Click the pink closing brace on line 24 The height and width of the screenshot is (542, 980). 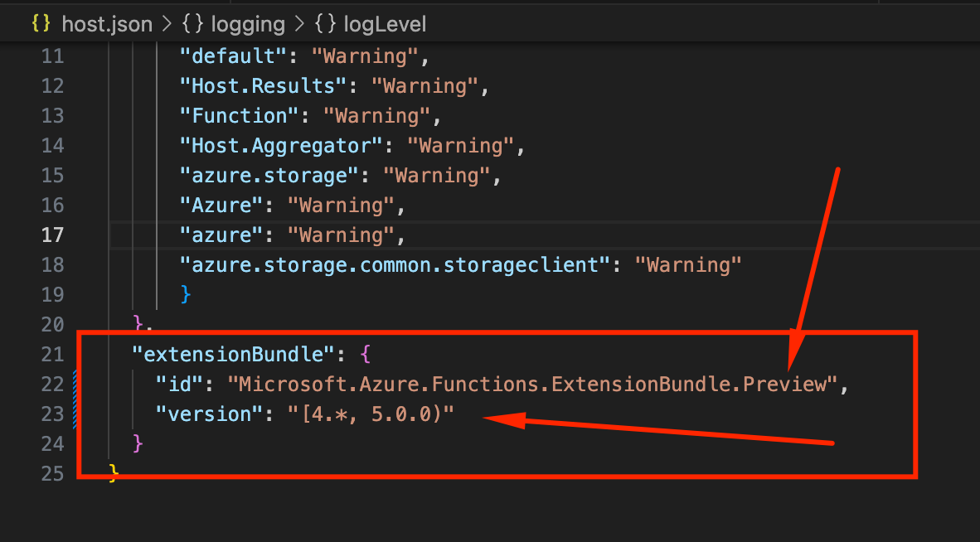pos(138,443)
